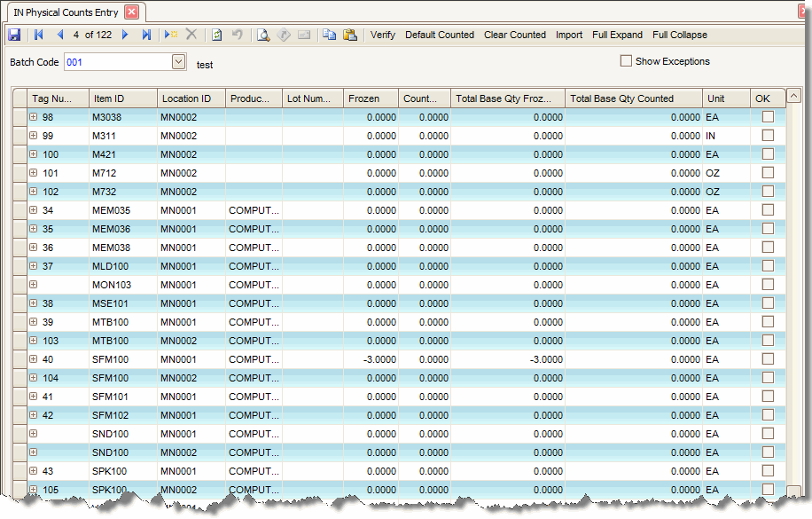Open the Batch Code dropdown

(x=178, y=62)
